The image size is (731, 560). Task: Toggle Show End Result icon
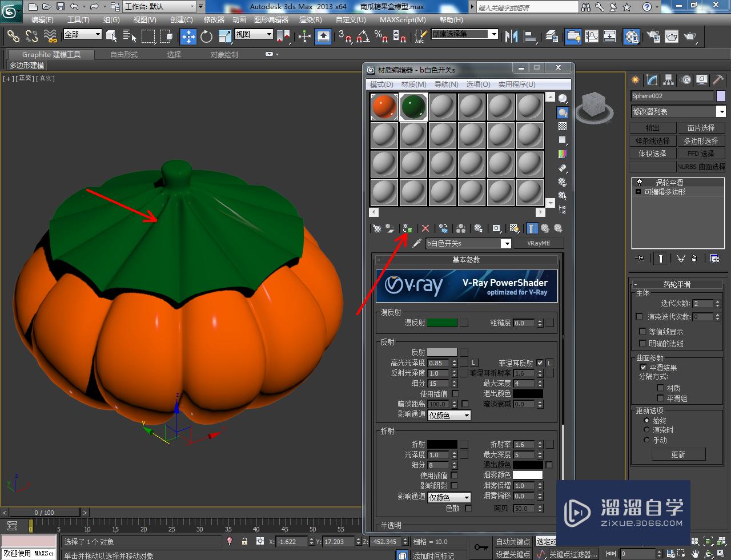click(x=532, y=228)
